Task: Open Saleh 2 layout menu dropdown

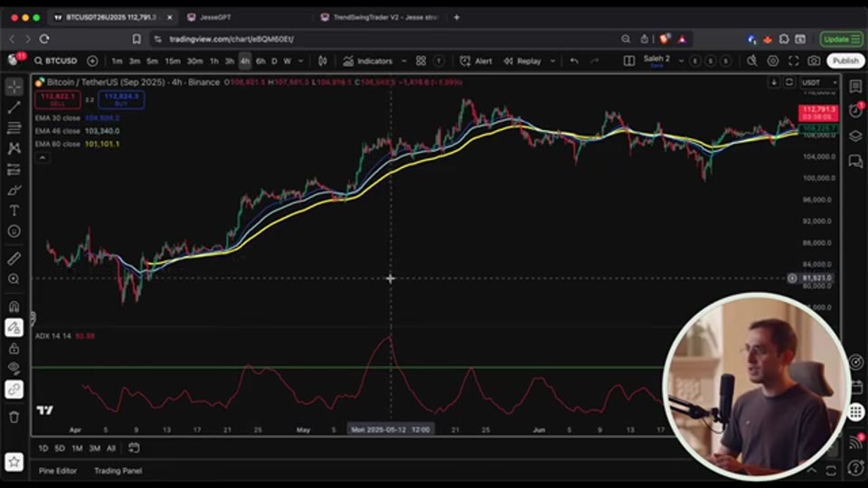Action: (x=681, y=61)
